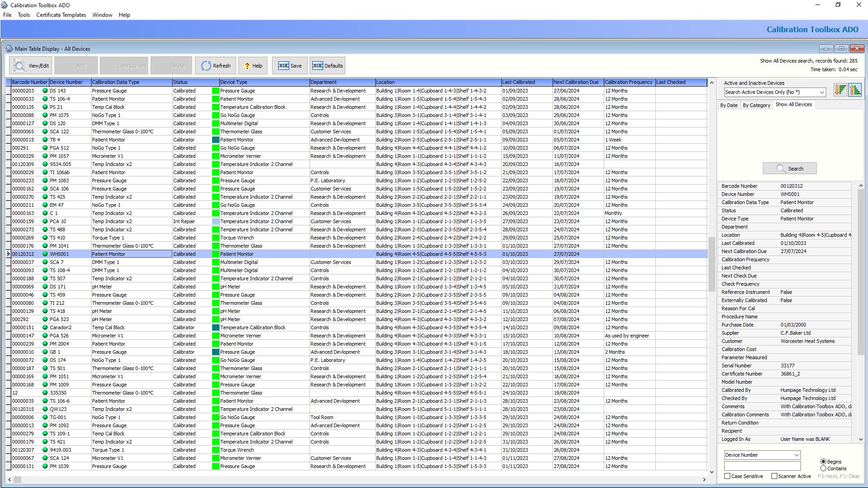
Task: Select the Contains radio button
Action: [x=823, y=468]
